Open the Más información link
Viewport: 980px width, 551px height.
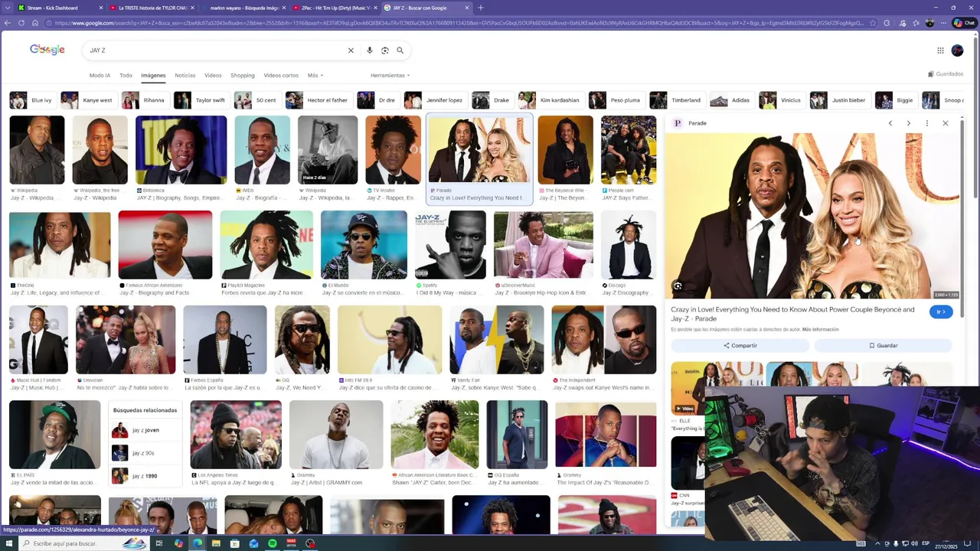pos(820,329)
